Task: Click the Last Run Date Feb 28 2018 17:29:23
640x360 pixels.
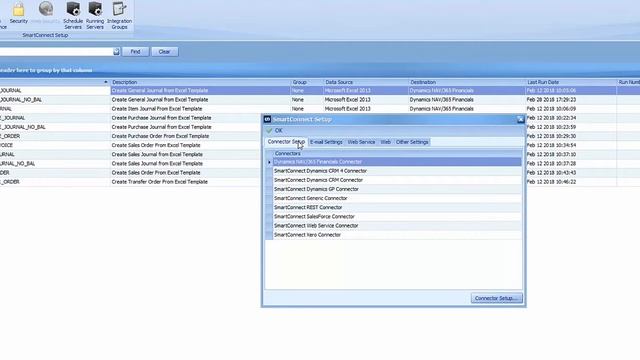Action: click(x=551, y=100)
